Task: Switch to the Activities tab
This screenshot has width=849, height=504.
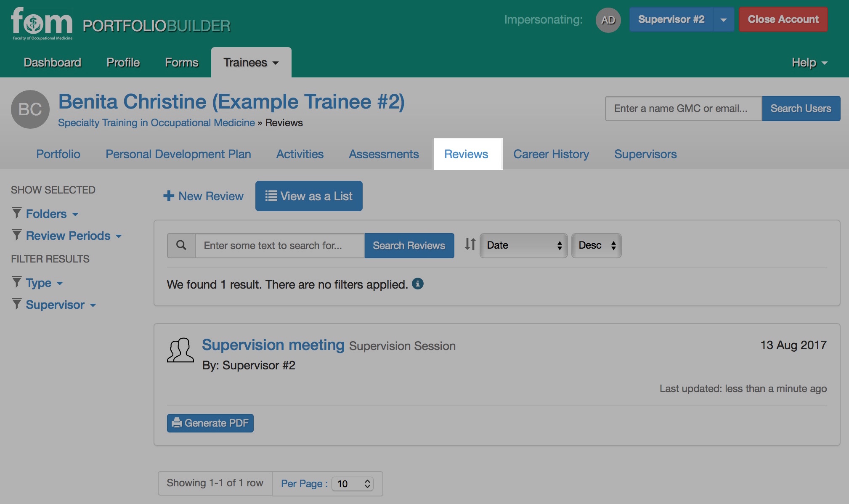Action: tap(300, 154)
